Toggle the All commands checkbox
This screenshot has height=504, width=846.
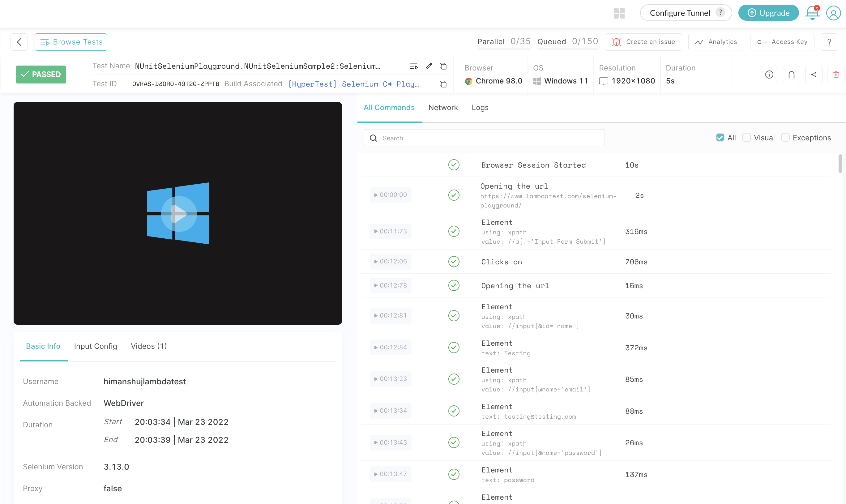coord(720,137)
